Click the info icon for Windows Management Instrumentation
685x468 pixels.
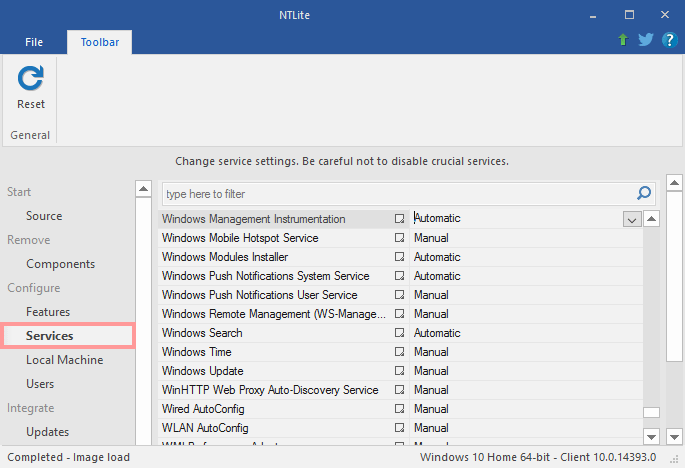pyautogui.click(x=399, y=218)
